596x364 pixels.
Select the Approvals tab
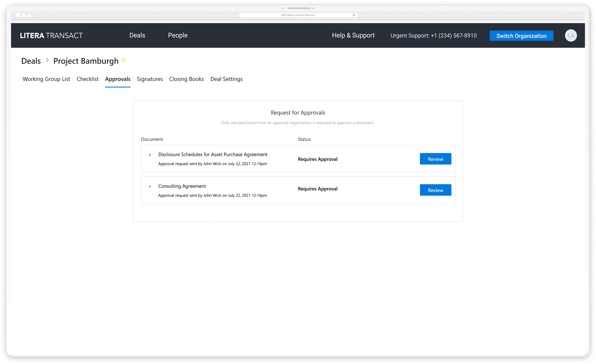pos(118,79)
